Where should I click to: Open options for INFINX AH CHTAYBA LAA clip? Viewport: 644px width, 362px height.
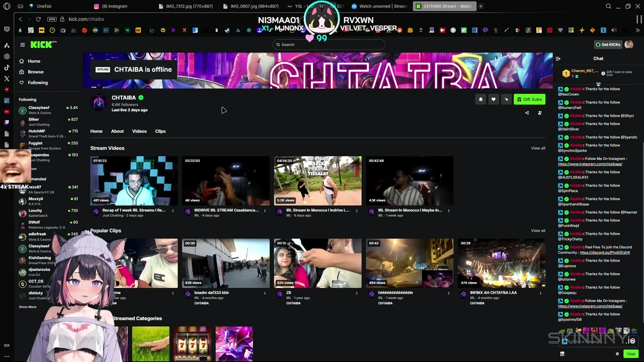pos(540,293)
